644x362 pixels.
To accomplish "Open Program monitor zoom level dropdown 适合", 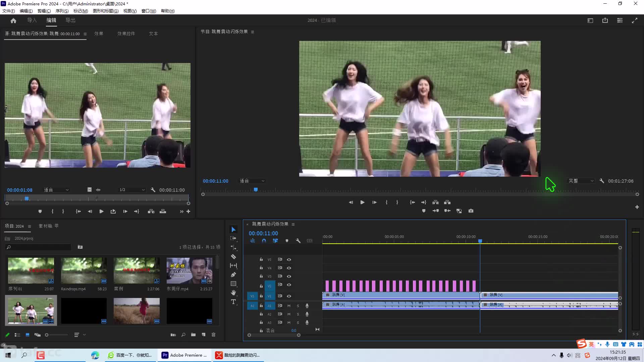I will (x=252, y=181).
